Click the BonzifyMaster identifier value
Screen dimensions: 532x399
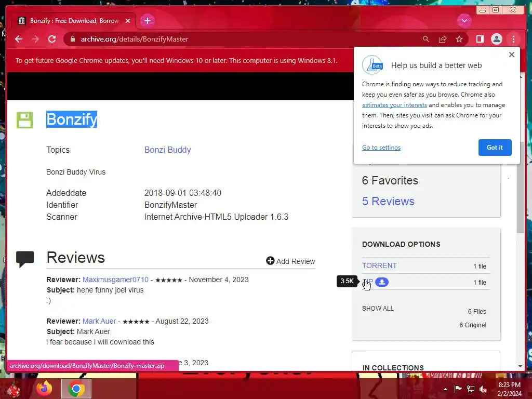click(x=170, y=205)
